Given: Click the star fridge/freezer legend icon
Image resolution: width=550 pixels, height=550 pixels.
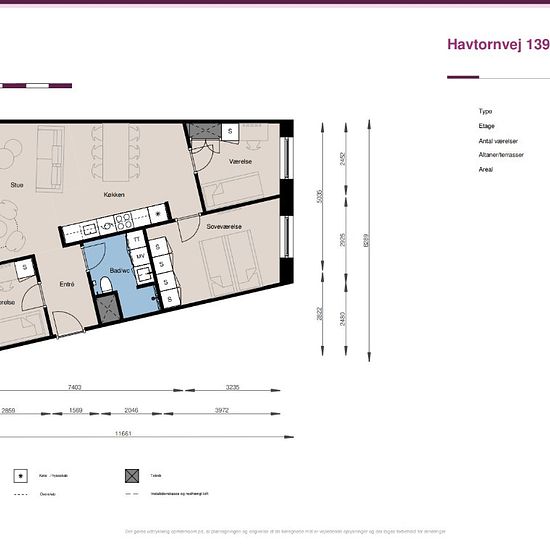Looking at the screenshot, I should tap(21, 476).
